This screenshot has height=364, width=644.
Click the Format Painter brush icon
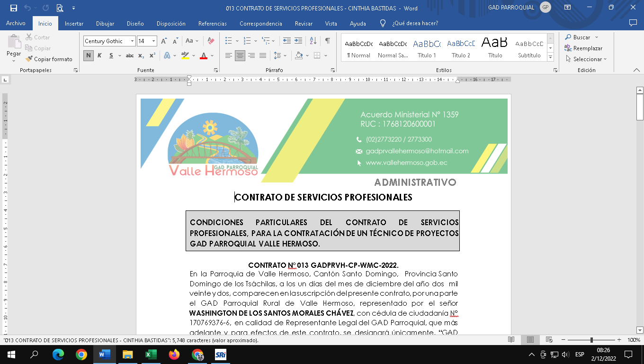tap(29, 59)
